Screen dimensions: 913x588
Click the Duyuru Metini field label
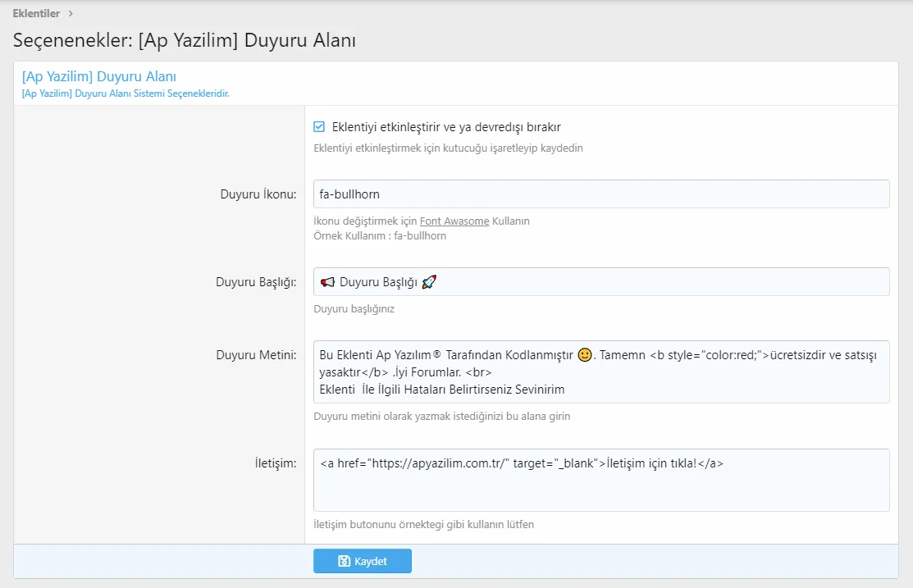coord(256,355)
